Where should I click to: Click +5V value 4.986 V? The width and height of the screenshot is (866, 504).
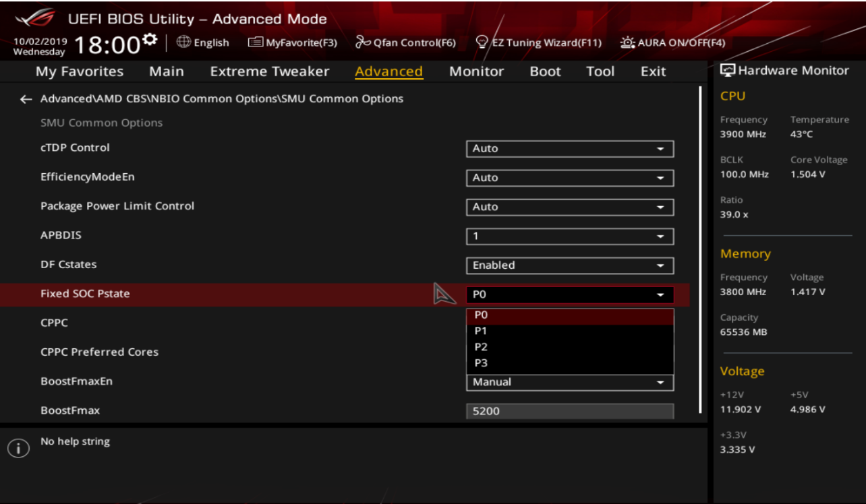pyautogui.click(x=808, y=409)
